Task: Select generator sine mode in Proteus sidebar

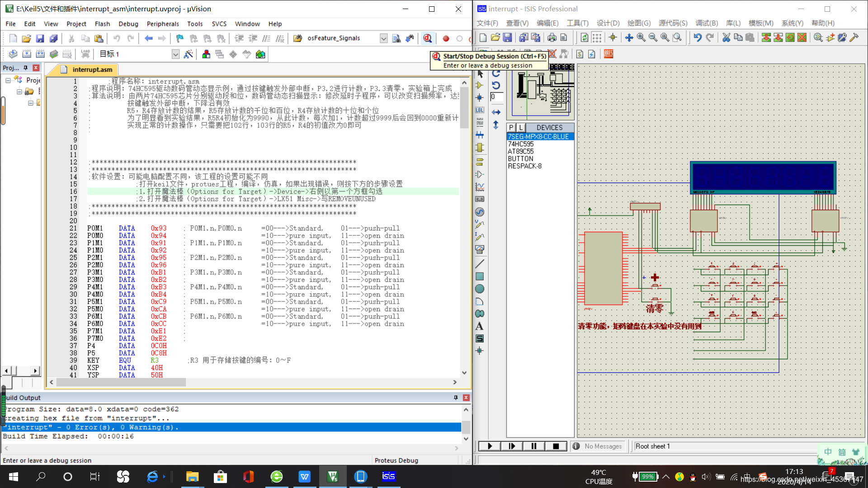Action: 480,212
